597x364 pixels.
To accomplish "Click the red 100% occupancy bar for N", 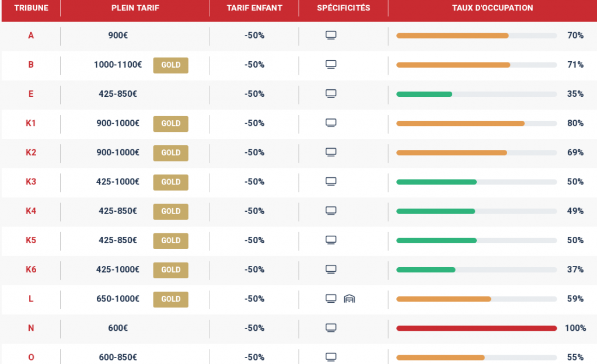I will click(x=476, y=328).
